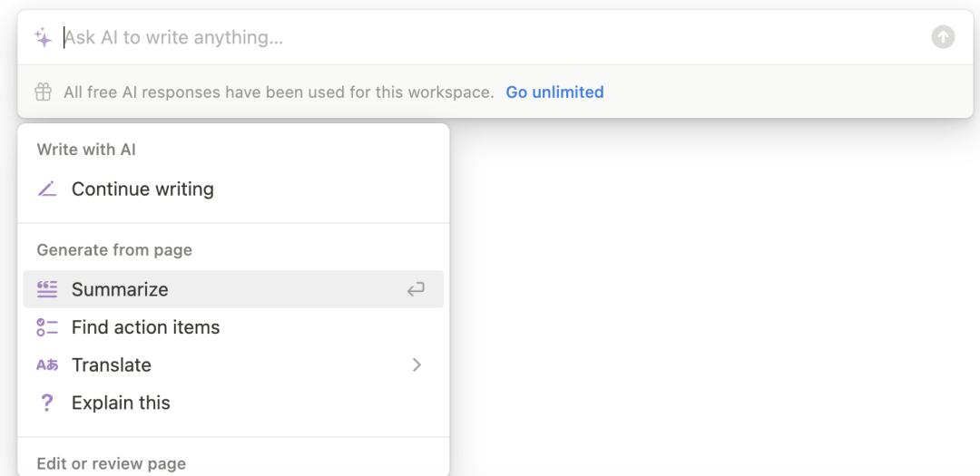This screenshot has width=980, height=476.
Task: Run Find action items
Action: [x=145, y=327]
